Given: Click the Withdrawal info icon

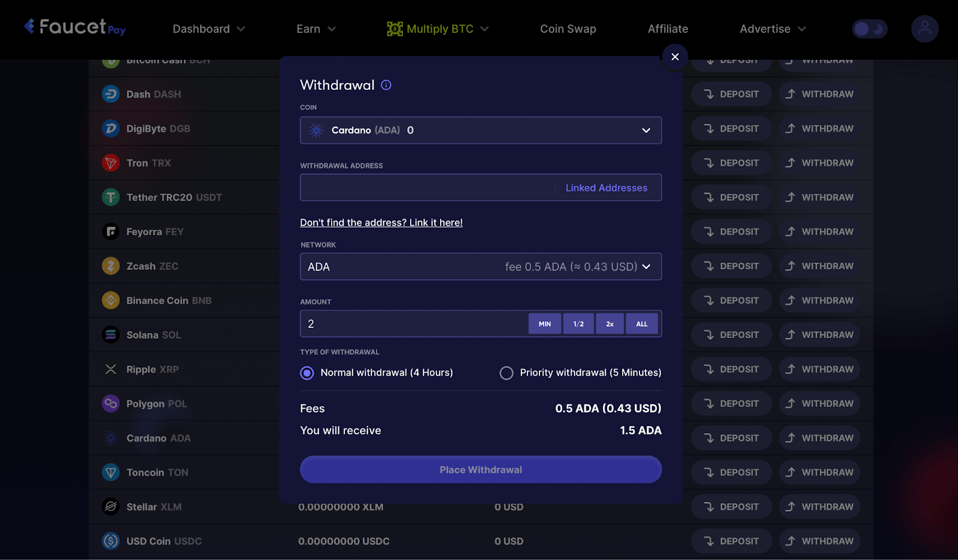Looking at the screenshot, I should click(x=386, y=85).
